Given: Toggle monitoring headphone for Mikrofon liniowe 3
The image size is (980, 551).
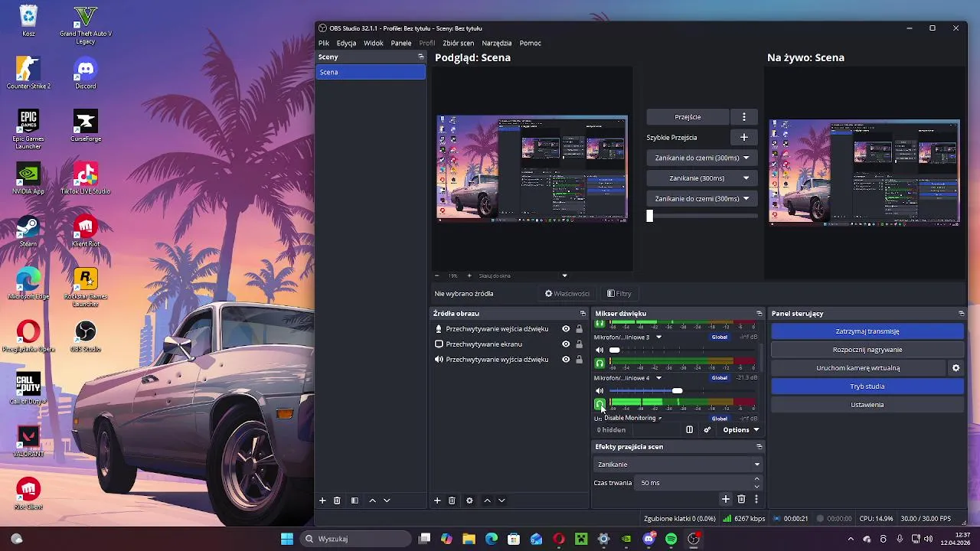Looking at the screenshot, I should tap(599, 363).
